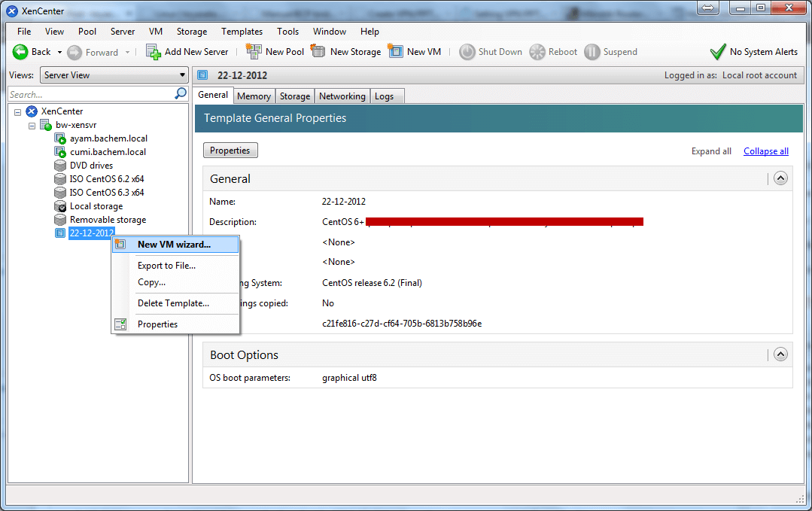Choose New VM wizard from context menu
The height and width of the screenshot is (511, 812).
(x=175, y=245)
